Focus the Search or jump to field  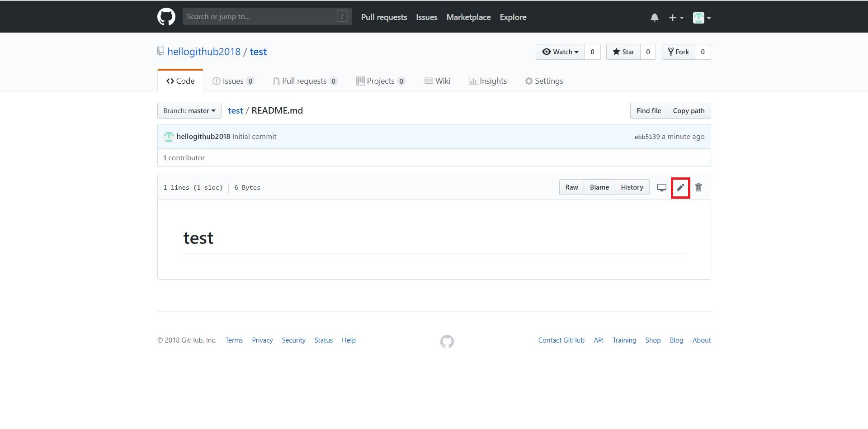pyautogui.click(x=267, y=17)
